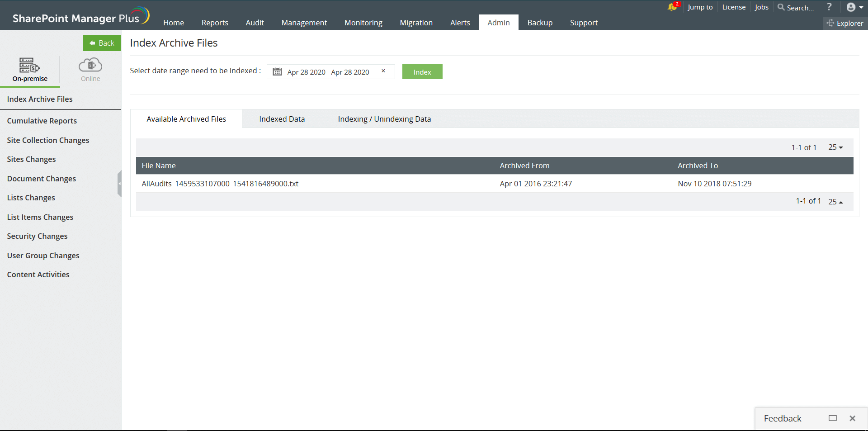
Task: Switch to Available Archived Files tab
Action: (186, 119)
